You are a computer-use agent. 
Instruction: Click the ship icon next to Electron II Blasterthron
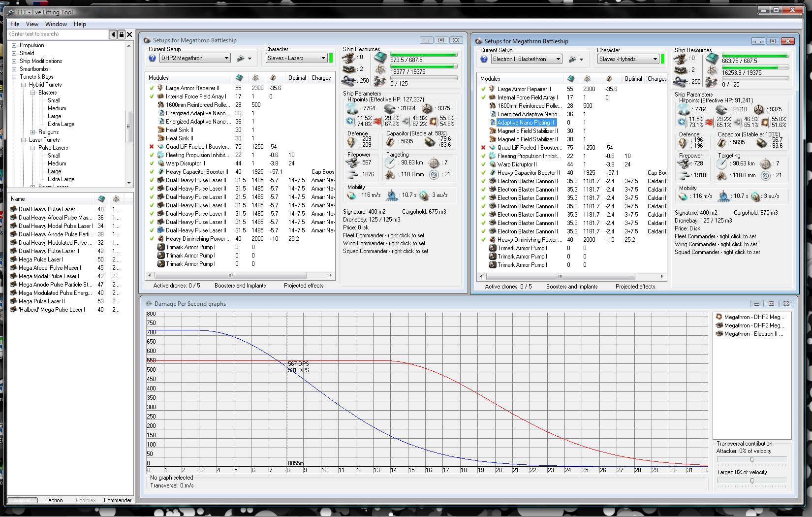click(x=572, y=59)
